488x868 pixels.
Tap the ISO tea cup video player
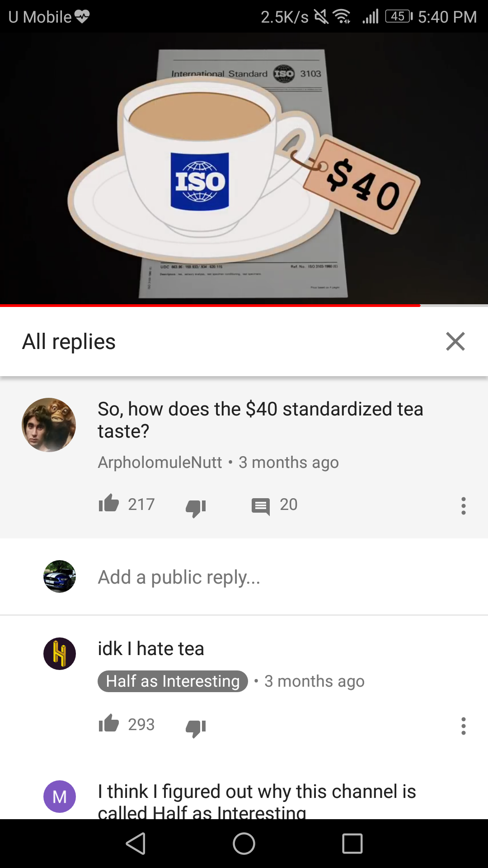pos(244,168)
